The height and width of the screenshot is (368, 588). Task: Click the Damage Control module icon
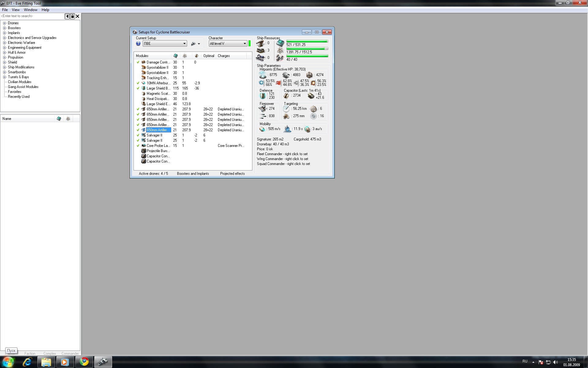[143, 62]
